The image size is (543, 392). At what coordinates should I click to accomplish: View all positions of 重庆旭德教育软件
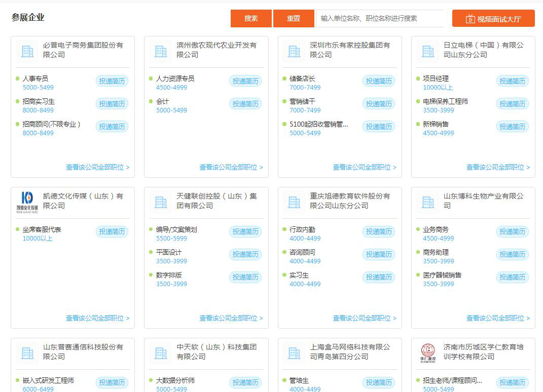(365, 318)
